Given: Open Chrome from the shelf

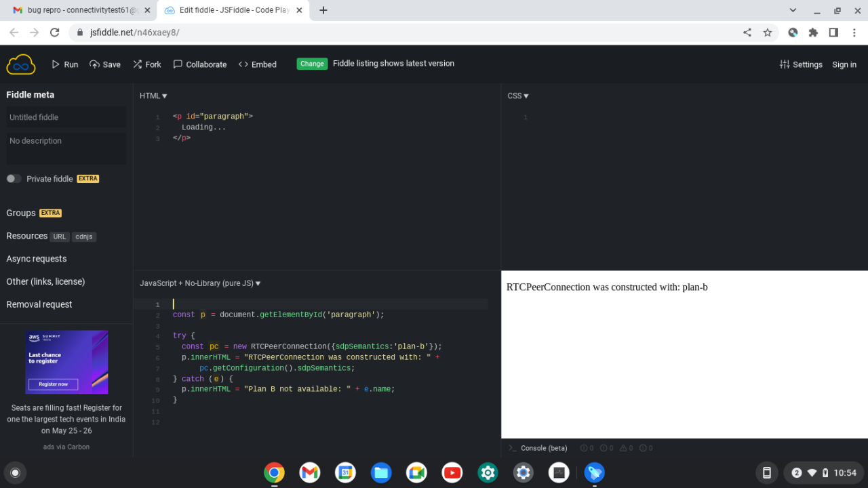Looking at the screenshot, I should pyautogui.click(x=275, y=472).
